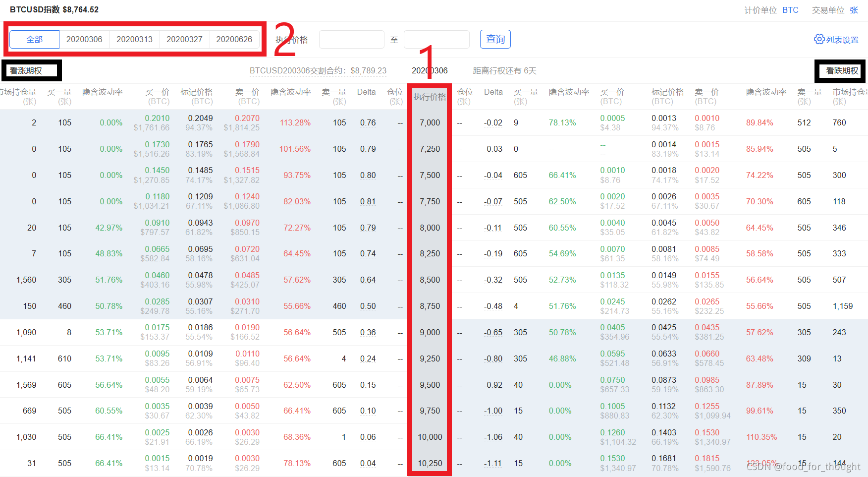This screenshot has height=477, width=868.
Task: Click call bid price 0.0910
Action: click(157, 223)
